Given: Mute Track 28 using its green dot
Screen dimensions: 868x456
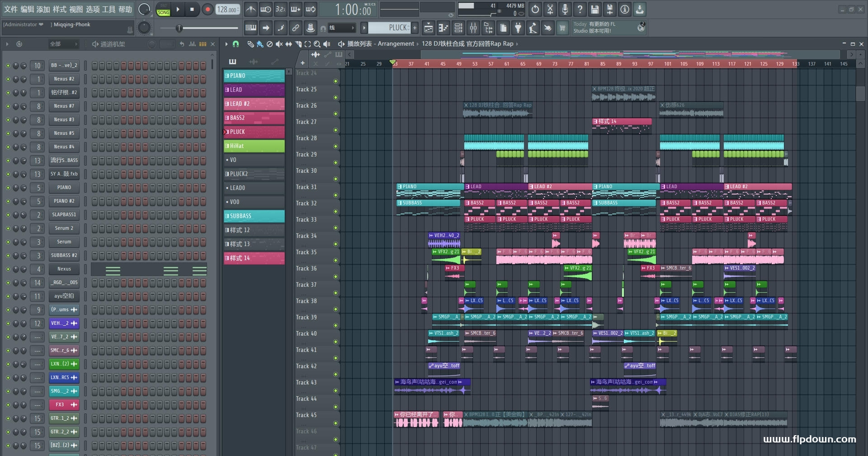Looking at the screenshot, I should click(x=335, y=146).
